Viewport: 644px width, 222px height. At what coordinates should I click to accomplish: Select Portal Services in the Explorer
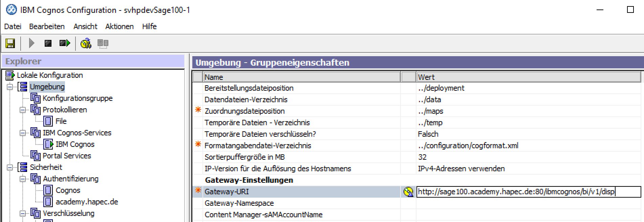[x=67, y=156]
